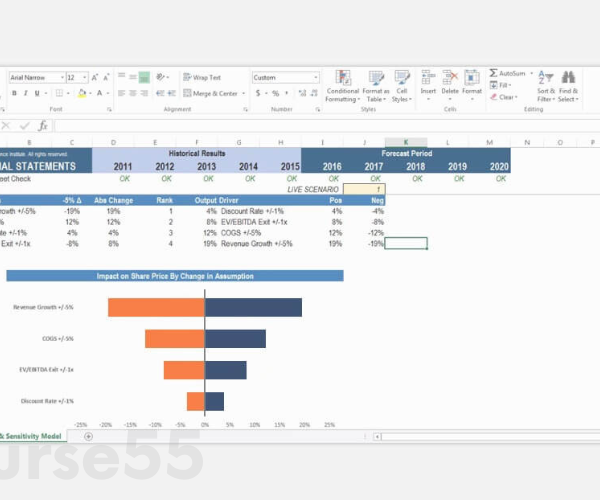Screen dimensions: 600x500
Task: Click Increase Indent
Action: (171, 93)
